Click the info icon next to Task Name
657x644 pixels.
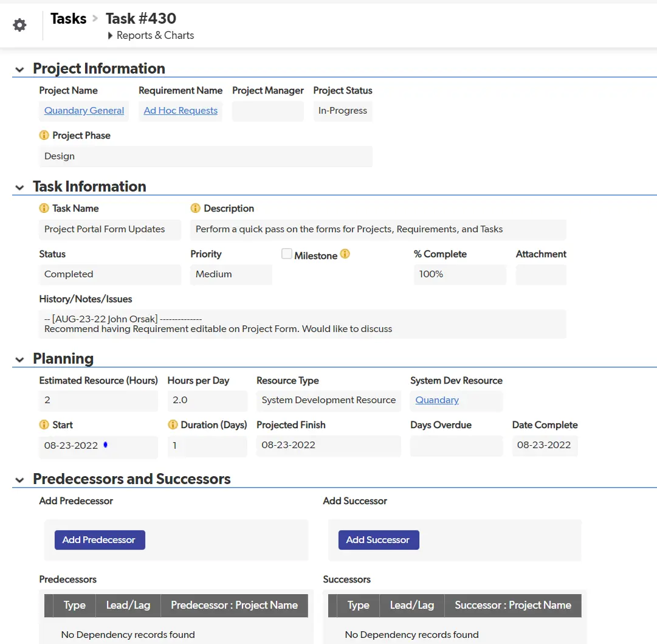[44, 208]
